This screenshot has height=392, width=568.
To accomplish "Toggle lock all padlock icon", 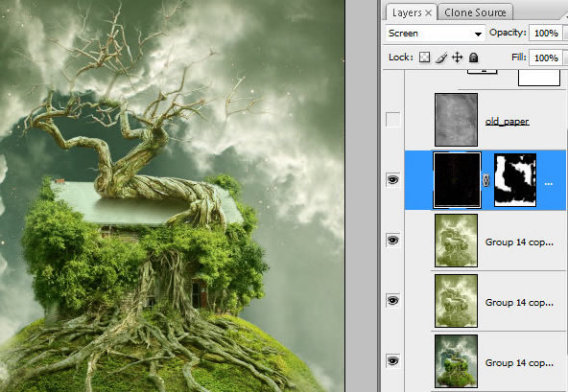I will [473, 58].
